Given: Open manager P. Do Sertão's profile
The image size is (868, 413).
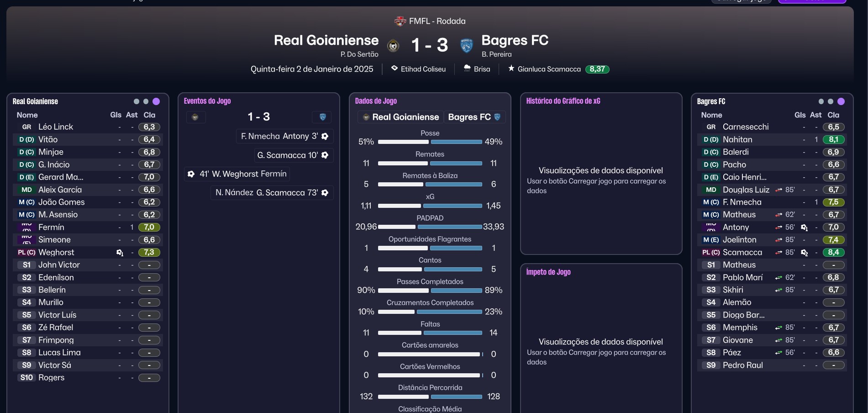Looking at the screenshot, I should point(359,54).
